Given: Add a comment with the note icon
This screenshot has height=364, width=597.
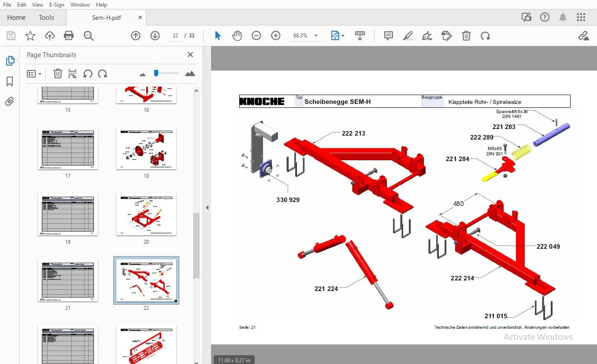Looking at the screenshot, I should [388, 36].
